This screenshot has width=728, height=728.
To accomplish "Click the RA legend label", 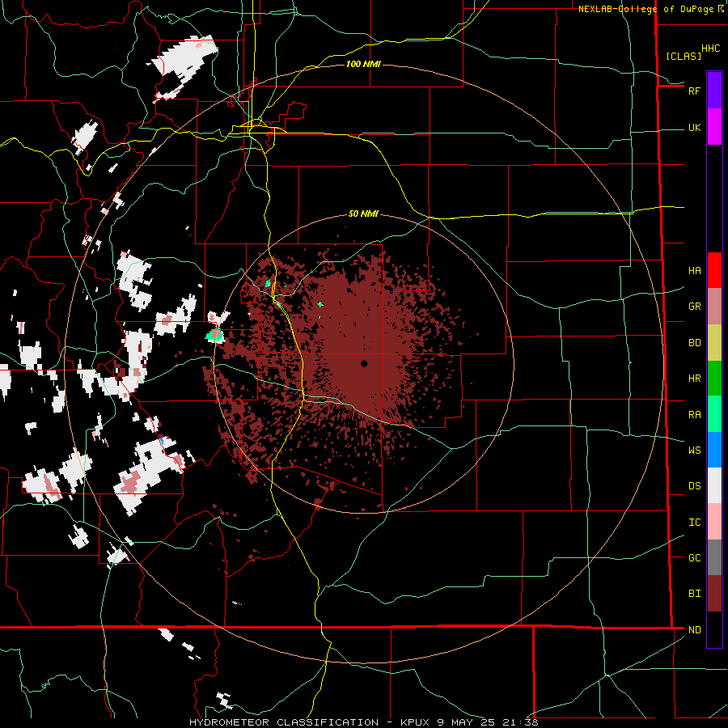I will (694, 414).
